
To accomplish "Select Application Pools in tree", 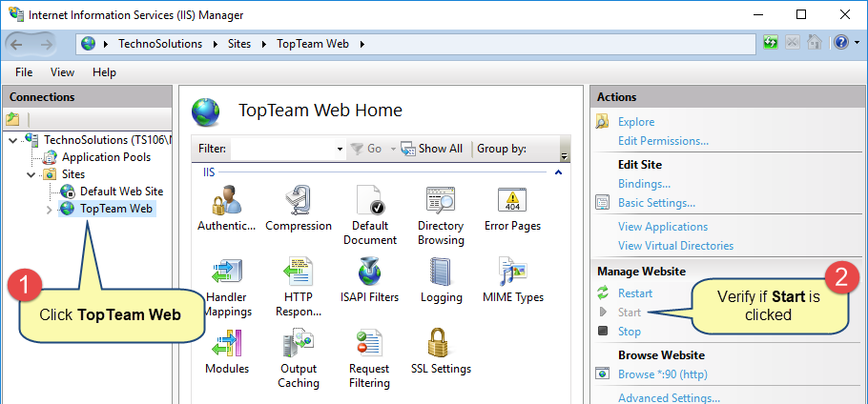I will point(106,157).
